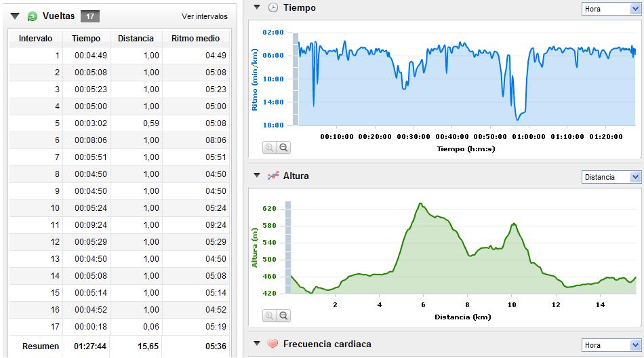The width and height of the screenshot is (644, 358).
Task: Click the Distancia (km) axis title
Action: pyautogui.click(x=463, y=317)
